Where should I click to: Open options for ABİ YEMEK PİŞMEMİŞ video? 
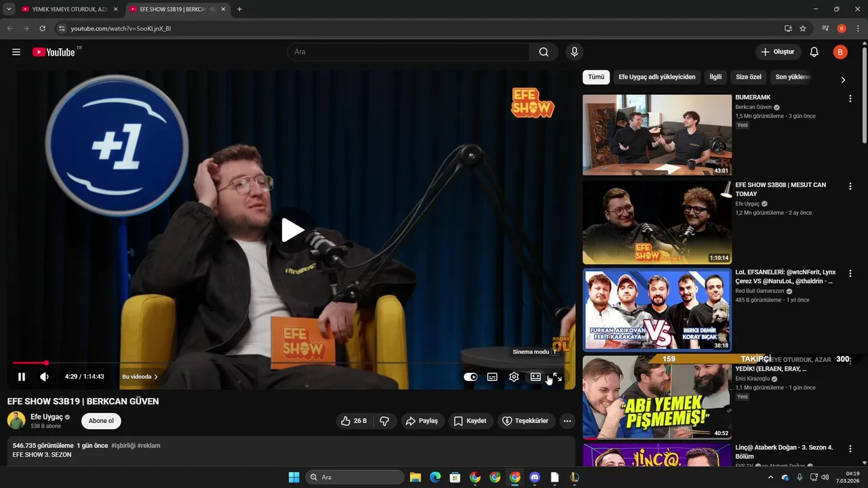point(850,361)
